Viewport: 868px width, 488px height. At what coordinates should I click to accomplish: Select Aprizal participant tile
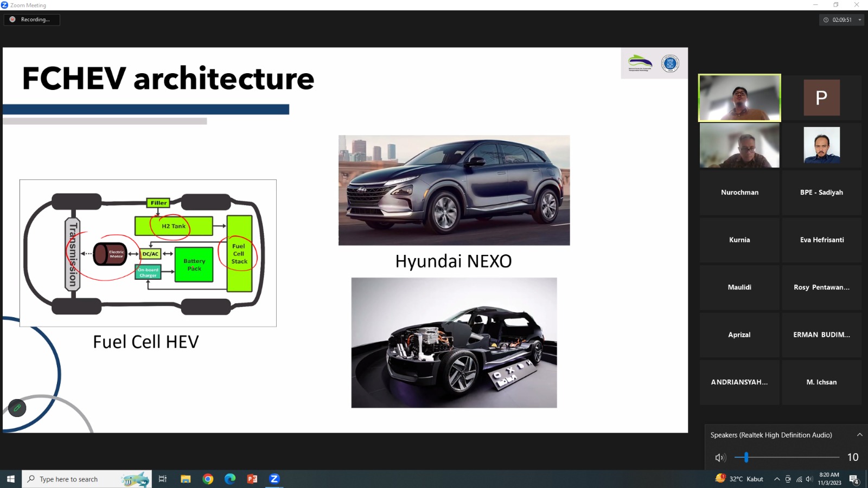pyautogui.click(x=739, y=335)
